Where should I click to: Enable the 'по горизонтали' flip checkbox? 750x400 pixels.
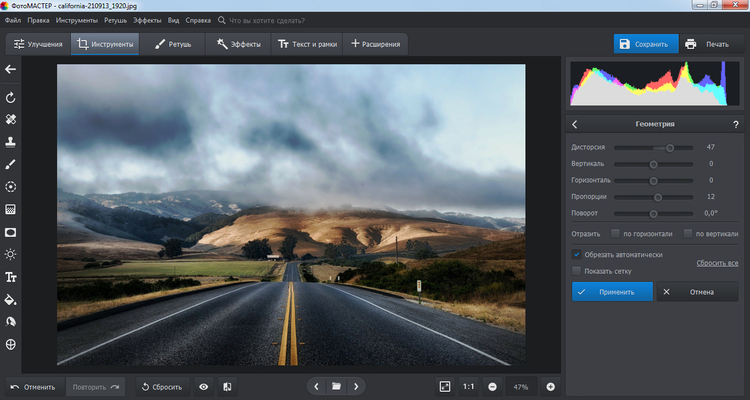click(x=616, y=233)
